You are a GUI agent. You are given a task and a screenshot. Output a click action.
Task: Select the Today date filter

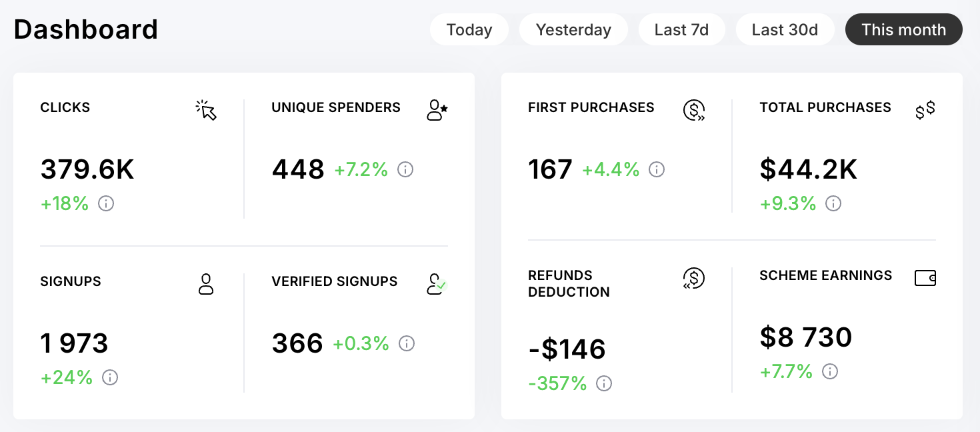tap(469, 30)
